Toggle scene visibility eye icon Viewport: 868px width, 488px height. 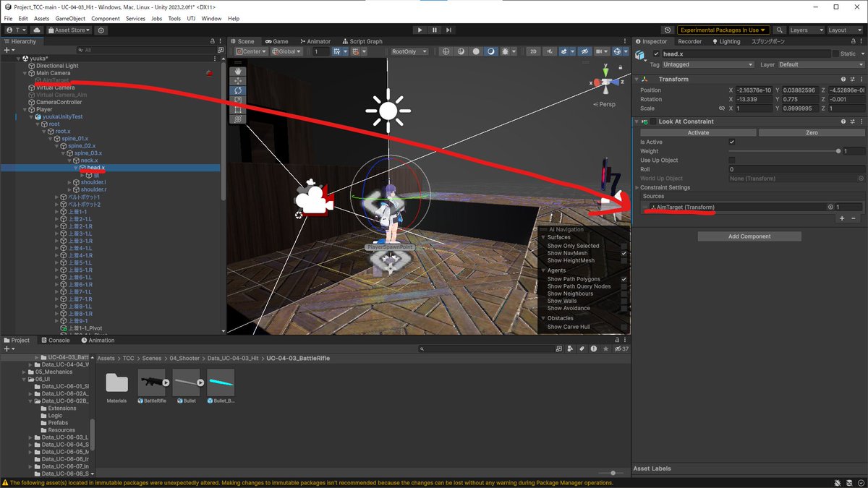click(x=584, y=51)
